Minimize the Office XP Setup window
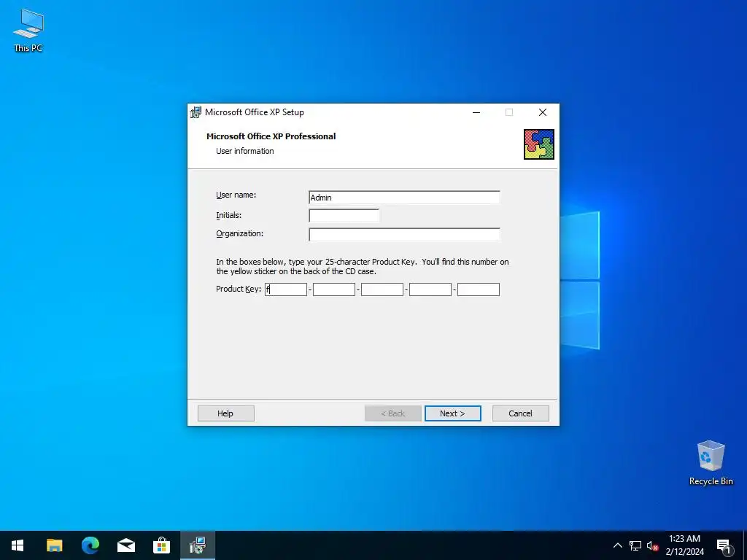 pyautogui.click(x=476, y=112)
